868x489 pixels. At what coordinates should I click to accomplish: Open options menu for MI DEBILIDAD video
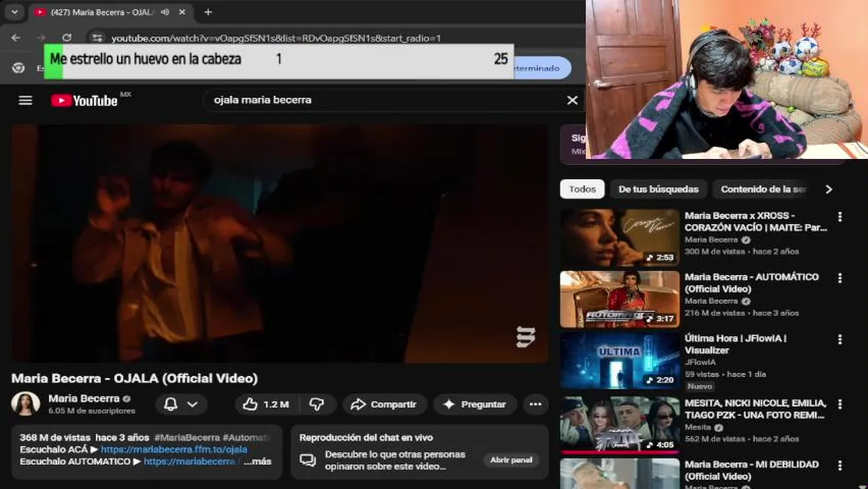pyautogui.click(x=839, y=465)
